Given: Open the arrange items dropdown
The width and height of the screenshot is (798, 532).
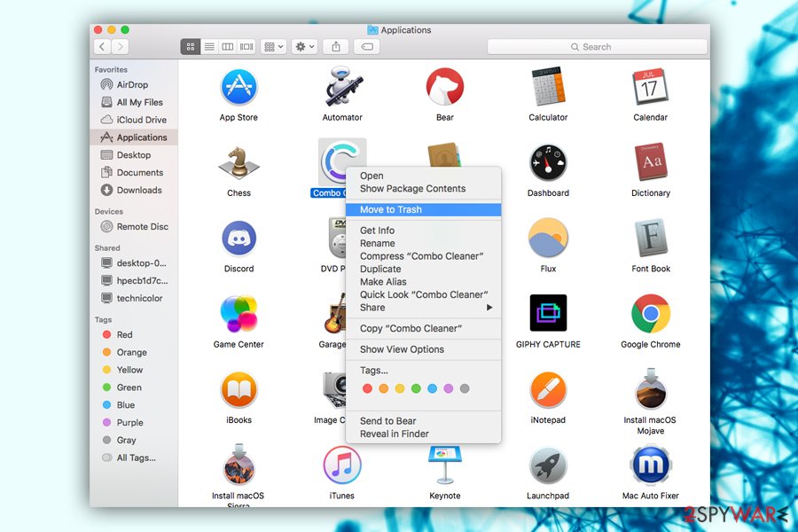Looking at the screenshot, I should pyautogui.click(x=274, y=47).
